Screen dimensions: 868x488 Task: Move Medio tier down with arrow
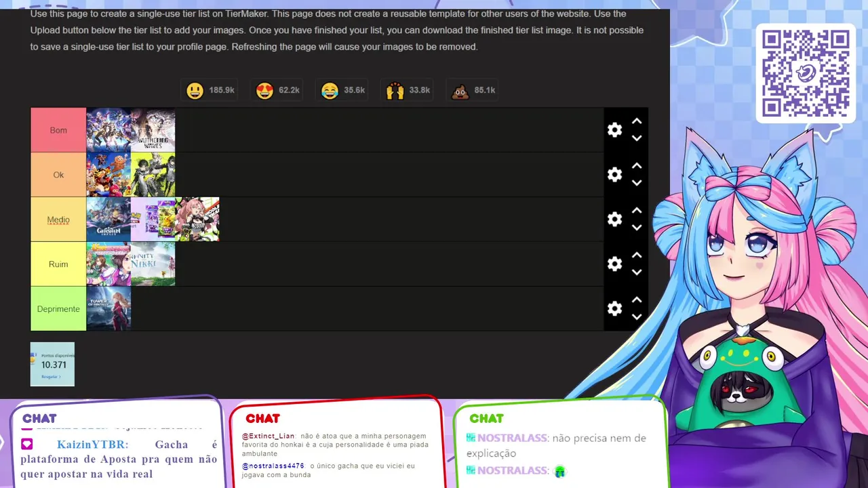(x=637, y=228)
